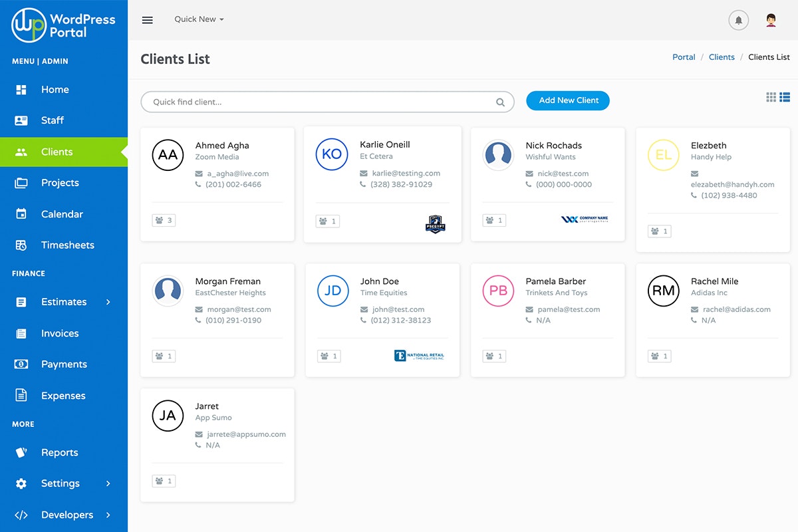
Task: Click phone (012) 312-38123
Action: pyautogui.click(x=402, y=320)
